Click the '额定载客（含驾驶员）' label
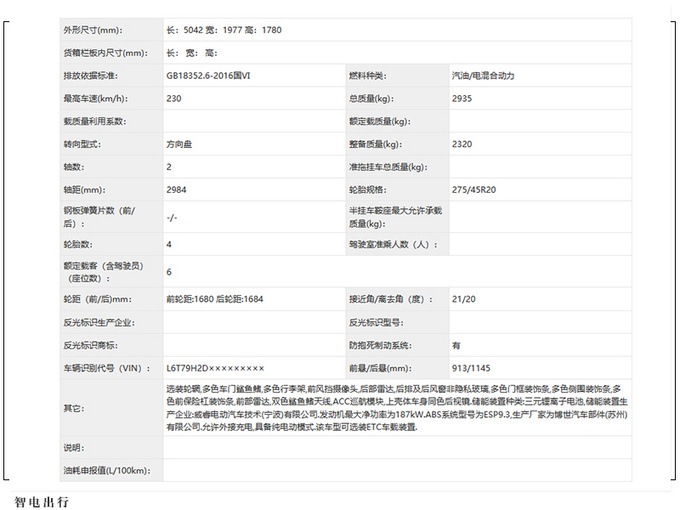 [x=103, y=266]
